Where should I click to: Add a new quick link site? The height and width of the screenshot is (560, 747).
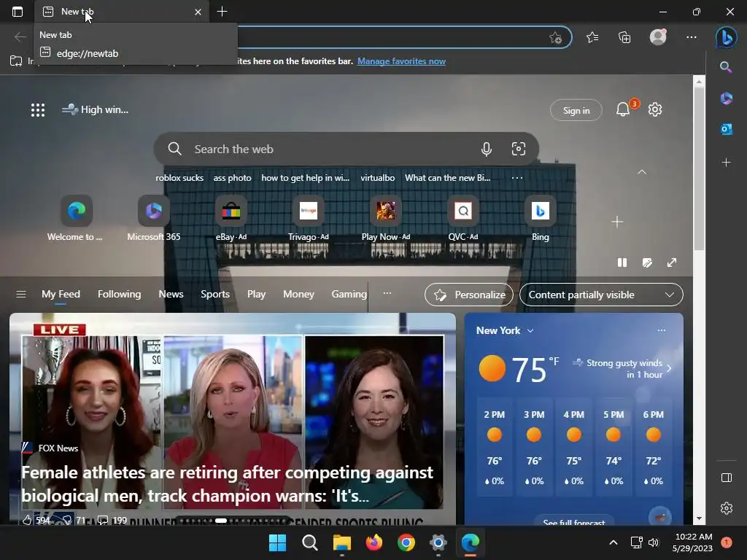(617, 222)
